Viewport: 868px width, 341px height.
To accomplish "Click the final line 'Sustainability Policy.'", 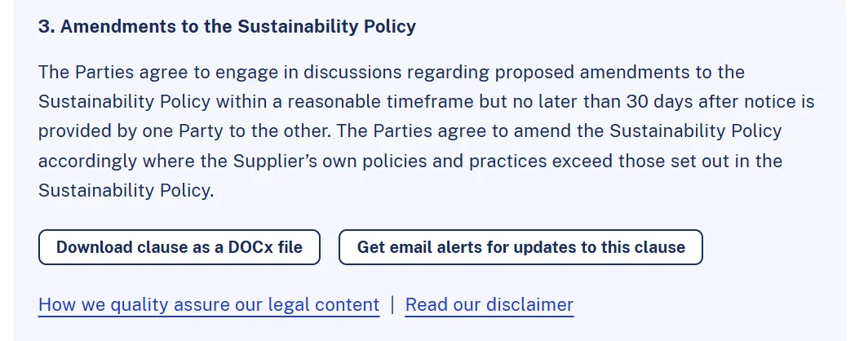I will (126, 190).
